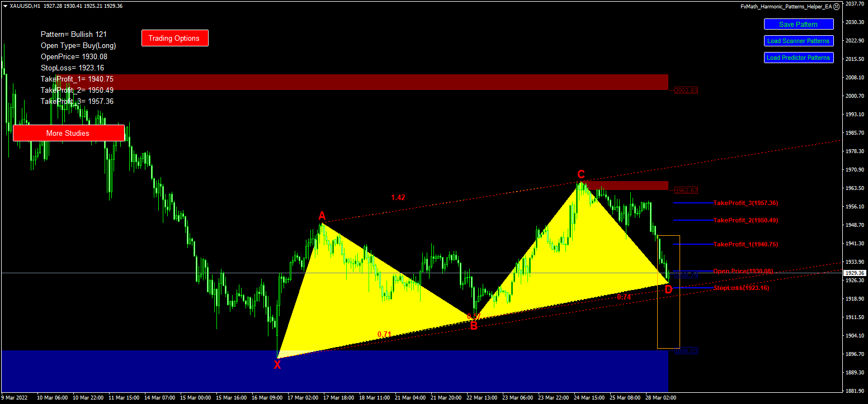Click the expert advisor smiley icon
Screen dimensions: 868x404
coord(836,7)
